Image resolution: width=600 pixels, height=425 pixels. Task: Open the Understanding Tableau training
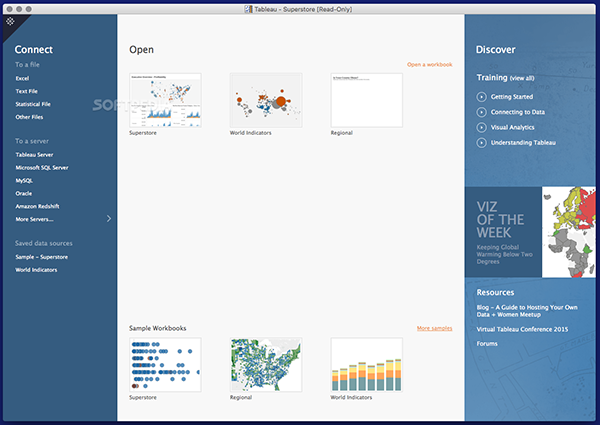pyautogui.click(x=523, y=143)
